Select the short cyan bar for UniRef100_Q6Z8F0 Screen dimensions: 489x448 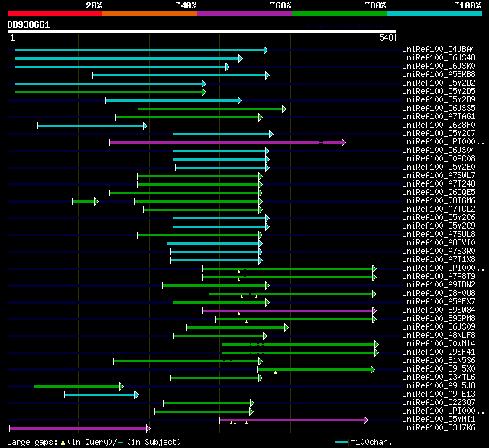(92, 125)
